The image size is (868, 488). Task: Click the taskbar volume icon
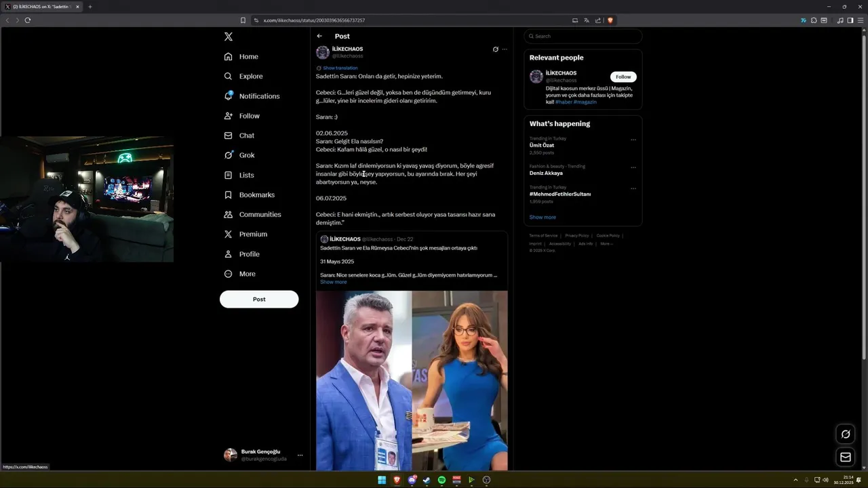pos(825,480)
